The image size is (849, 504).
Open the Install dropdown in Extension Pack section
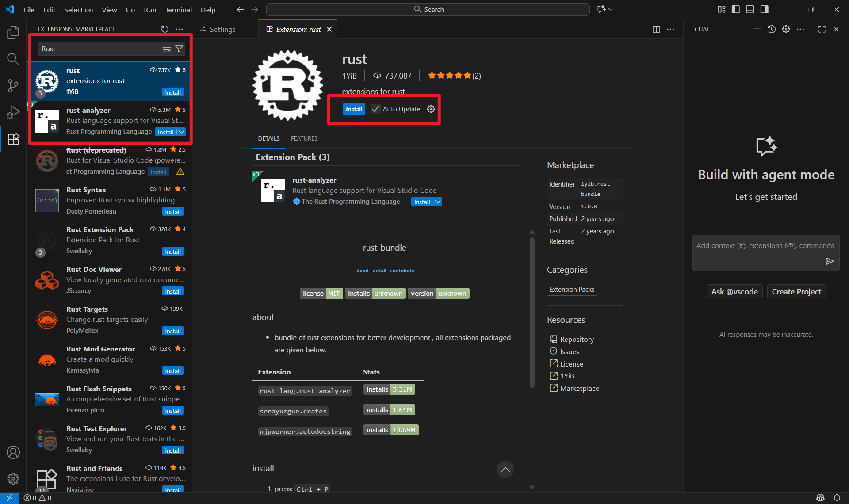438,202
